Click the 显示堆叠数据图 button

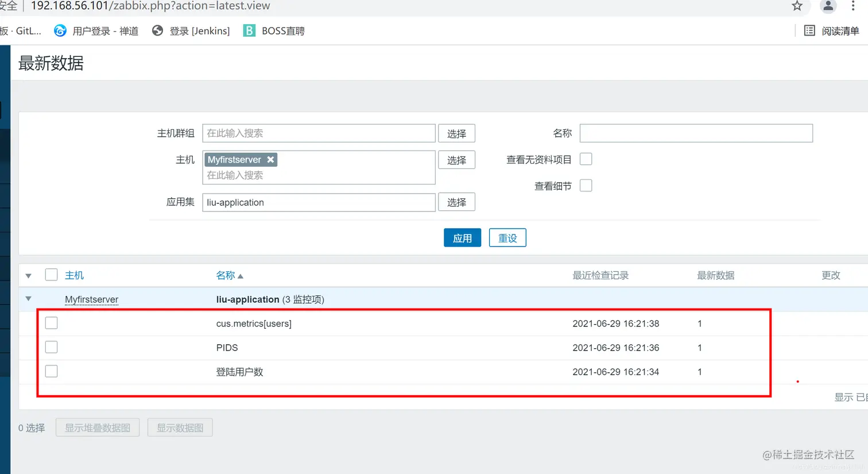click(98, 427)
